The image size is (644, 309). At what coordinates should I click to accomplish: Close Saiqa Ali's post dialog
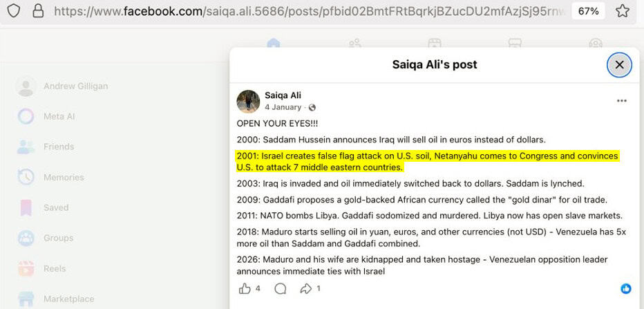coord(619,65)
